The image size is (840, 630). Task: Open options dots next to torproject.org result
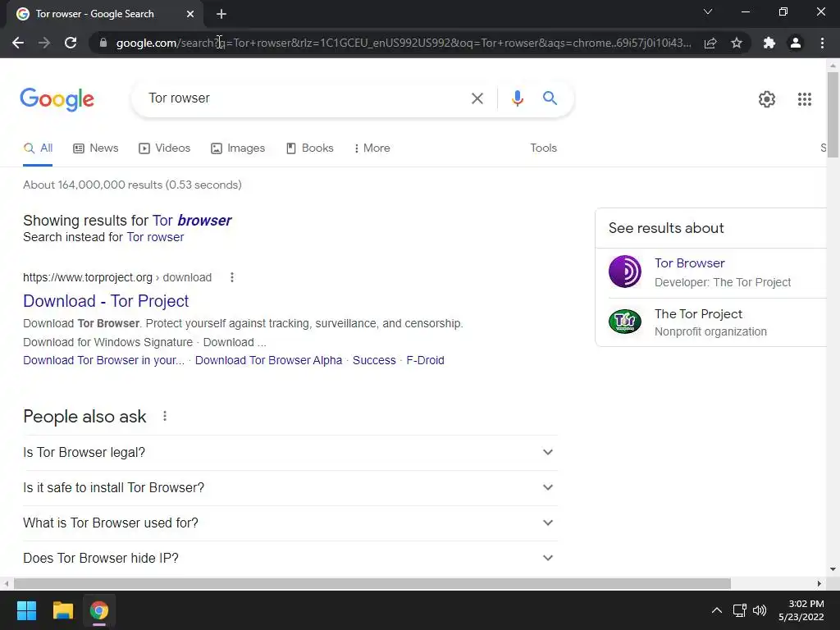[232, 277]
